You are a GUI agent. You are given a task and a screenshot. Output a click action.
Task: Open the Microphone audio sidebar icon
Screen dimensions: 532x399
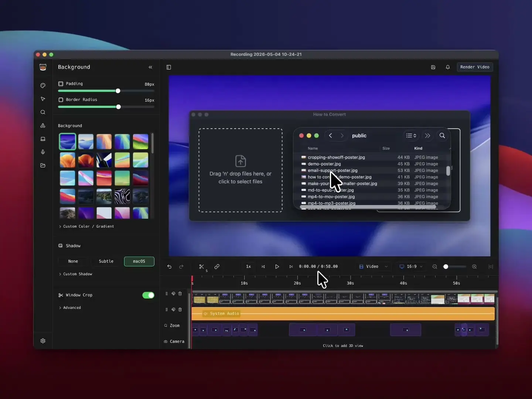tap(43, 152)
